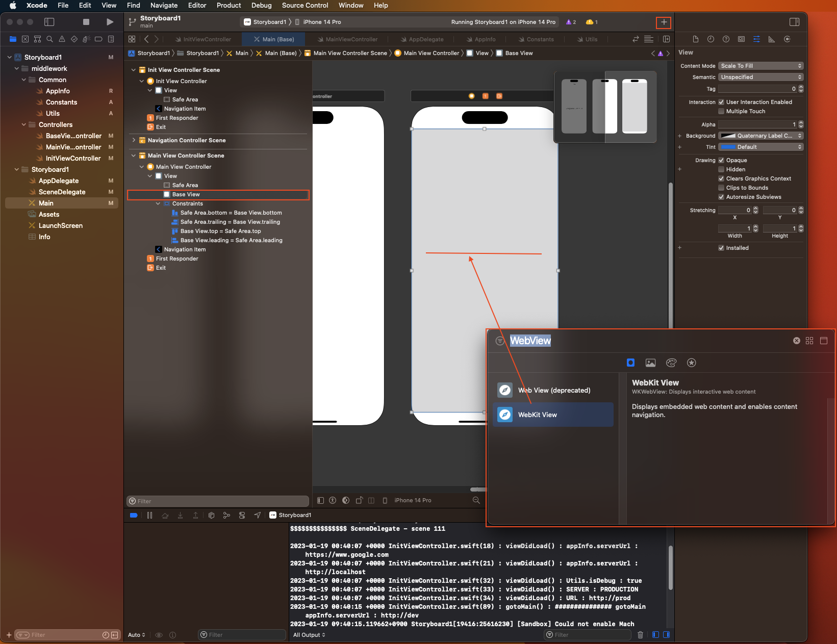Click the Run (play) button in toolbar
The image size is (837, 644).
pos(110,22)
